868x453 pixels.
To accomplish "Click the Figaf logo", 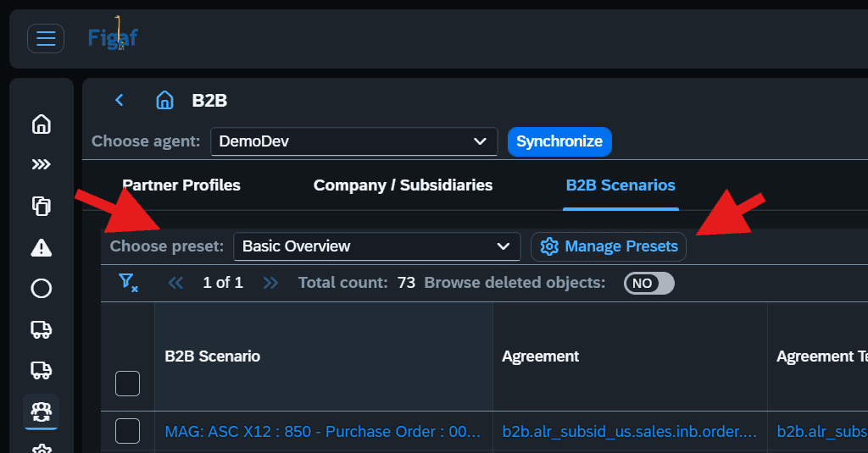I will click(113, 35).
